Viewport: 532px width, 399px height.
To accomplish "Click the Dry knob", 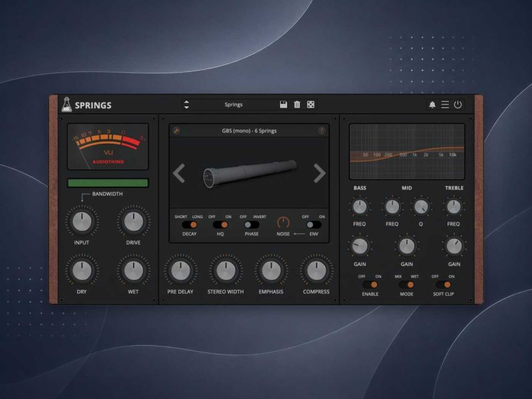I will [x=82, y=271].
